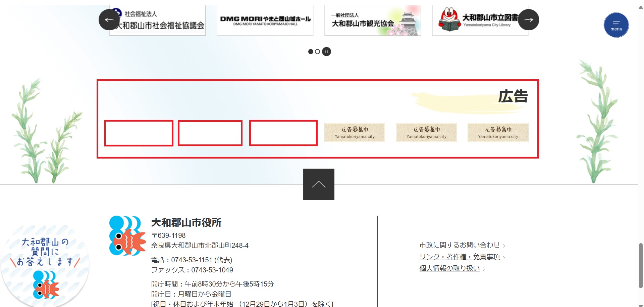
Task: Click the next-slide right arrow on banner carousel
Action: tap(528, 20)
